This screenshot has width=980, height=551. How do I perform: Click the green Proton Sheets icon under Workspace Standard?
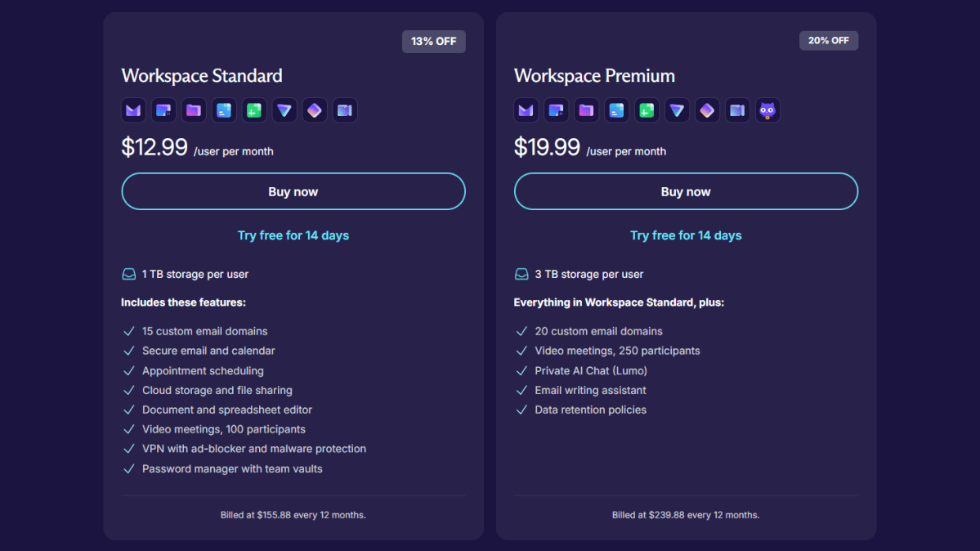click(x=254, y=110)
